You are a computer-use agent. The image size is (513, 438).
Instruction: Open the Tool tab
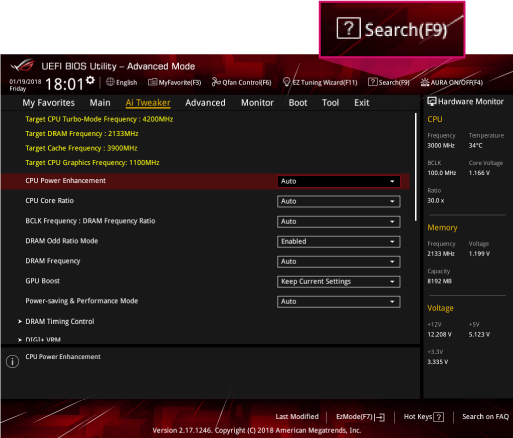point(330,103)
